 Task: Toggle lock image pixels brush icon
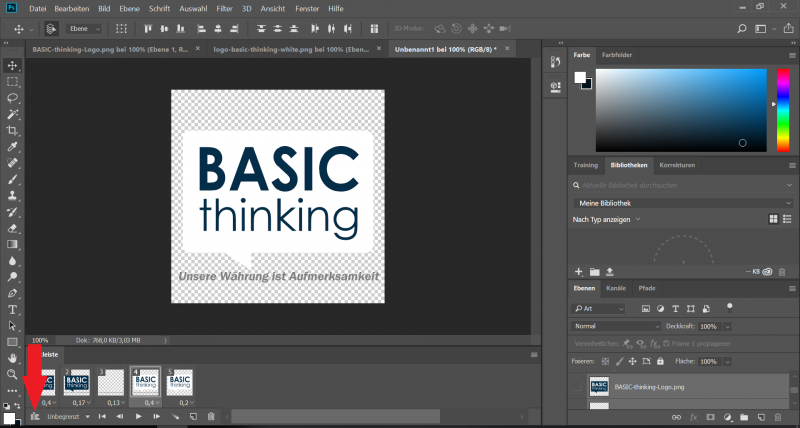[619, 361]
